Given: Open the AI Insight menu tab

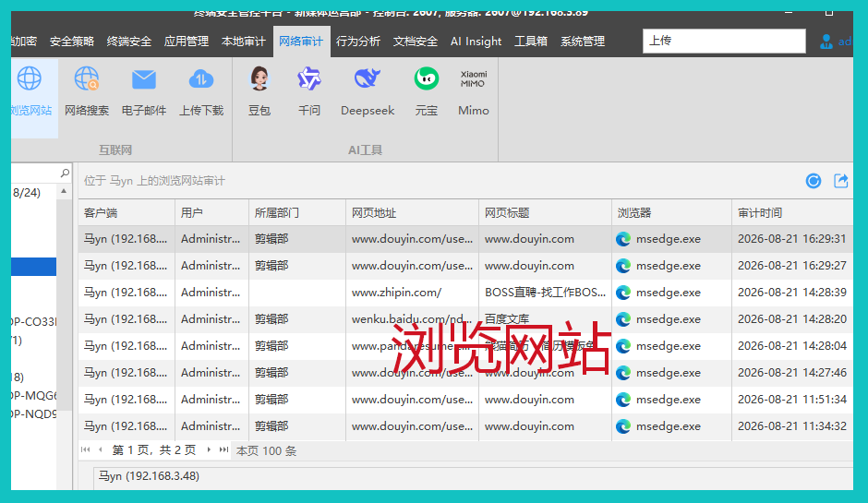Looking at the screenshot, I should tap(476, 42).
